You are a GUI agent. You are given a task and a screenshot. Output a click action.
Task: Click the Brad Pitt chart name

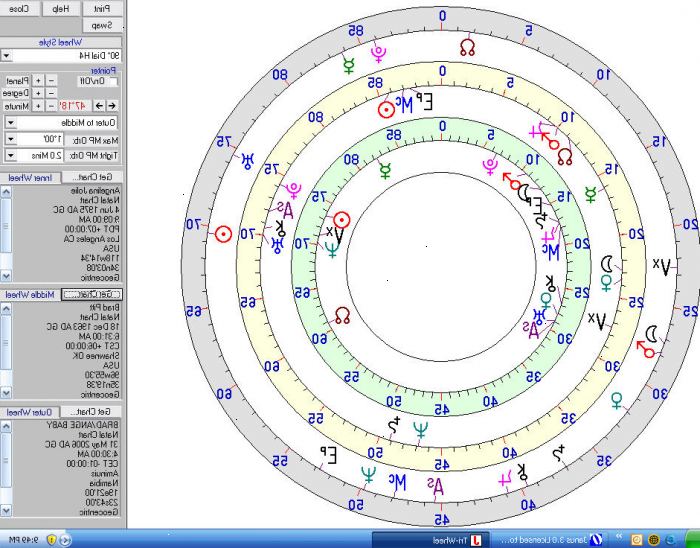105,307
